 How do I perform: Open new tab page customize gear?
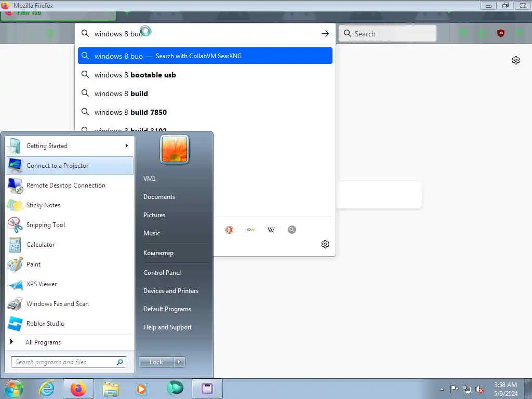click(516, 60)
